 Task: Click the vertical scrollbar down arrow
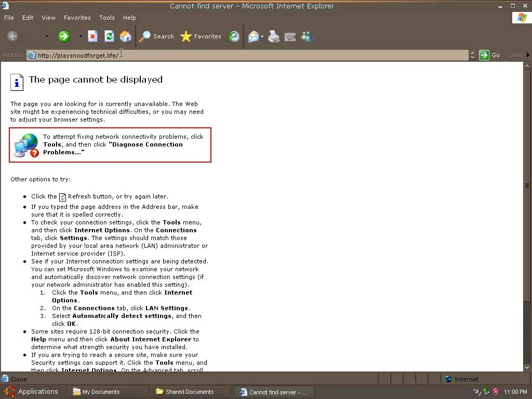(x=527, y=367)
